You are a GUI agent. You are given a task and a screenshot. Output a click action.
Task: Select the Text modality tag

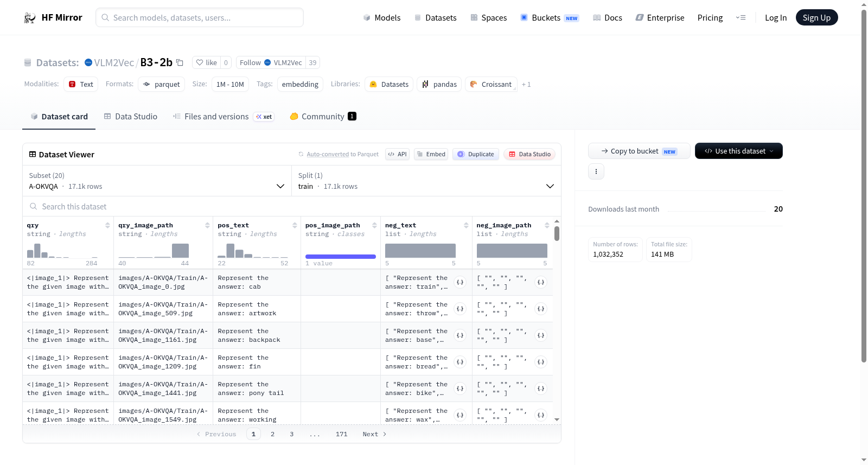click(x=81, y=84)
